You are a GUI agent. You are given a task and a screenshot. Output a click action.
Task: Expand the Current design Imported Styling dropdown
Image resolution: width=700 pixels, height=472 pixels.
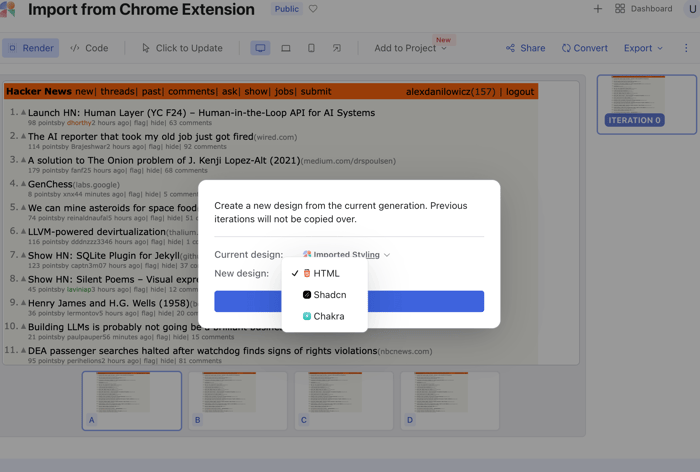[x=346, y=255]
